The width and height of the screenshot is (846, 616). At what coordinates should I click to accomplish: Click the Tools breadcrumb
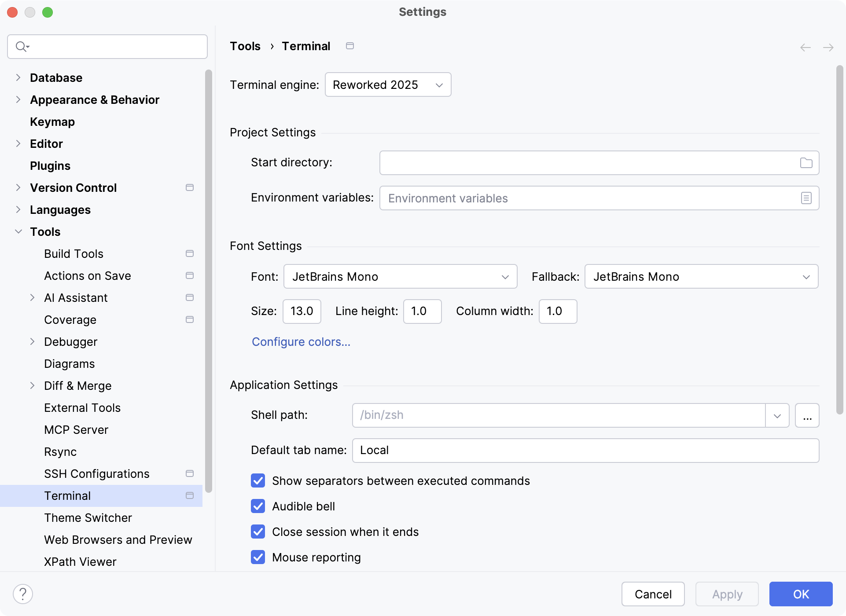coord(245,46)
